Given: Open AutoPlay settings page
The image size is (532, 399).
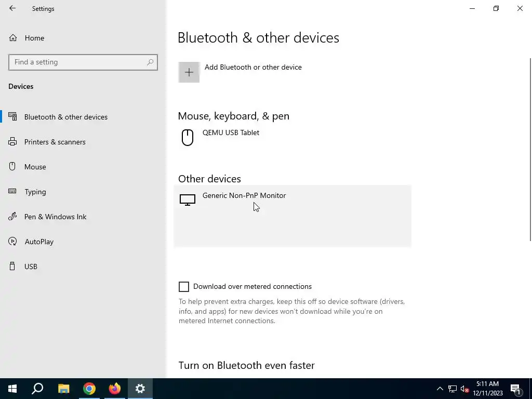Looking at the screenshot, I should point(83,242).
